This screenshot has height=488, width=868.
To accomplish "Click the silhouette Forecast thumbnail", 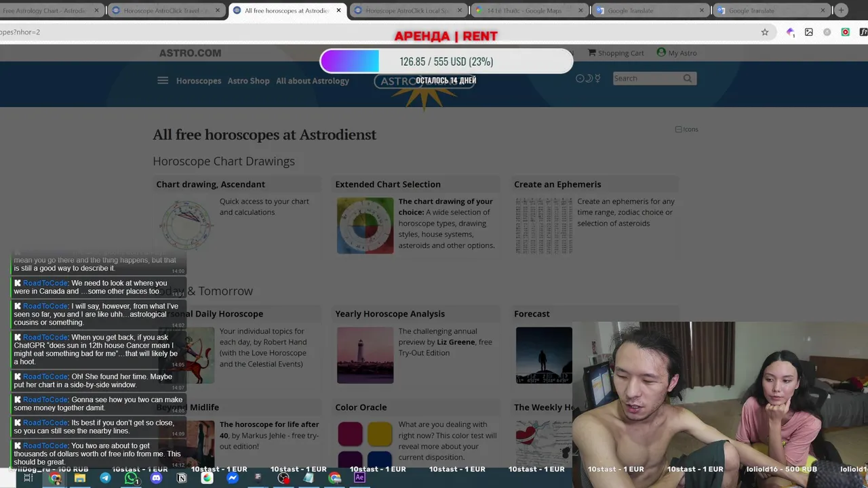I will click(544, 355).
